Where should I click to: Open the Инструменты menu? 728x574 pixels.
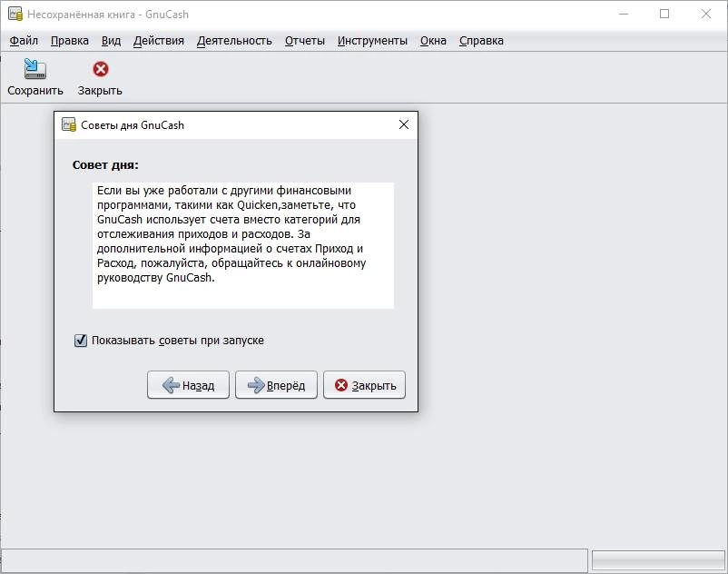tap(372, 41)
